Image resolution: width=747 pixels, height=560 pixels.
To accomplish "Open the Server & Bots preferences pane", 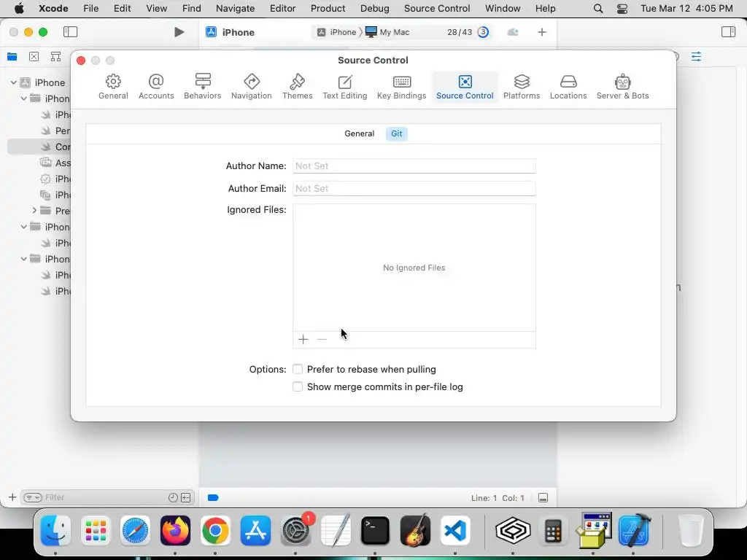I will click(x=622, y=87).
